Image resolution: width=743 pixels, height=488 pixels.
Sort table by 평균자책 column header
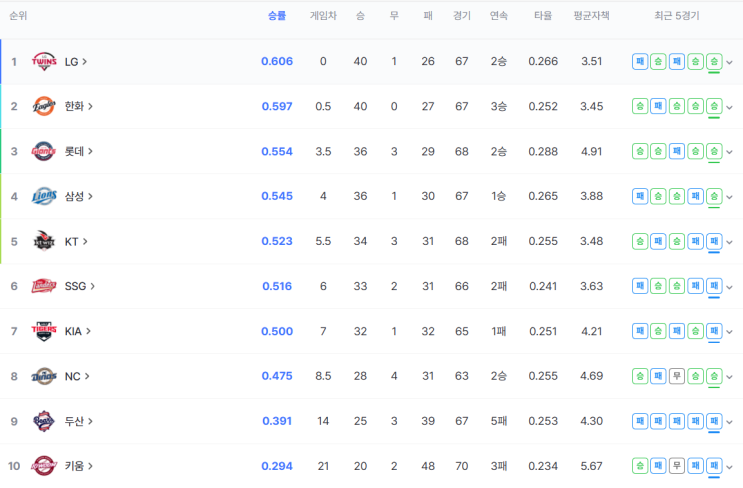pyautogui.click(x=591, y=16)
